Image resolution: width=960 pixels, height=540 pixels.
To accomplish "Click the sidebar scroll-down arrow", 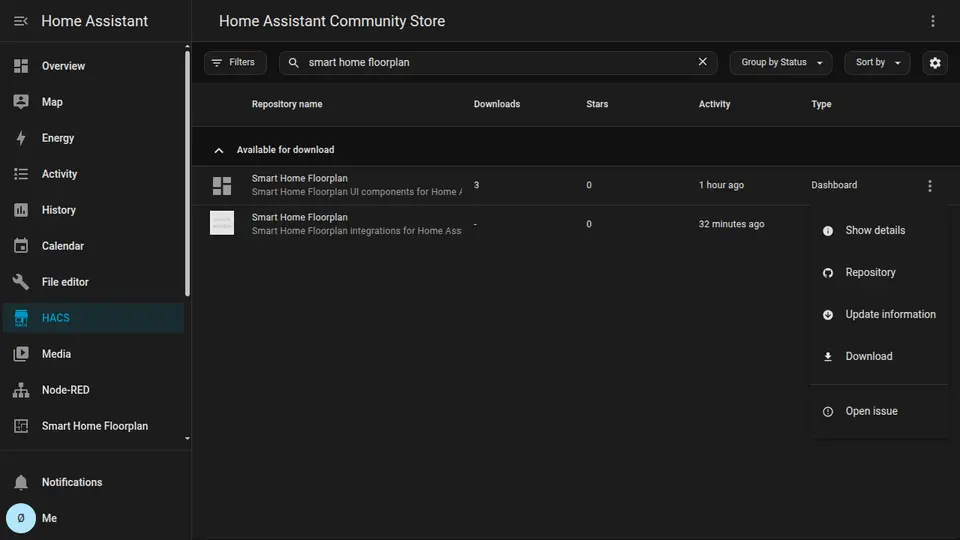I will click(187, 438).
